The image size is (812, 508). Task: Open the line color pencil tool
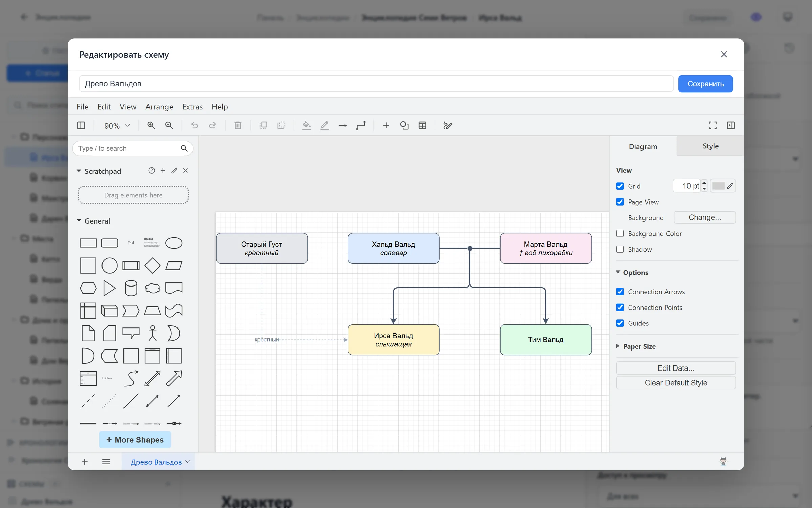324,125
